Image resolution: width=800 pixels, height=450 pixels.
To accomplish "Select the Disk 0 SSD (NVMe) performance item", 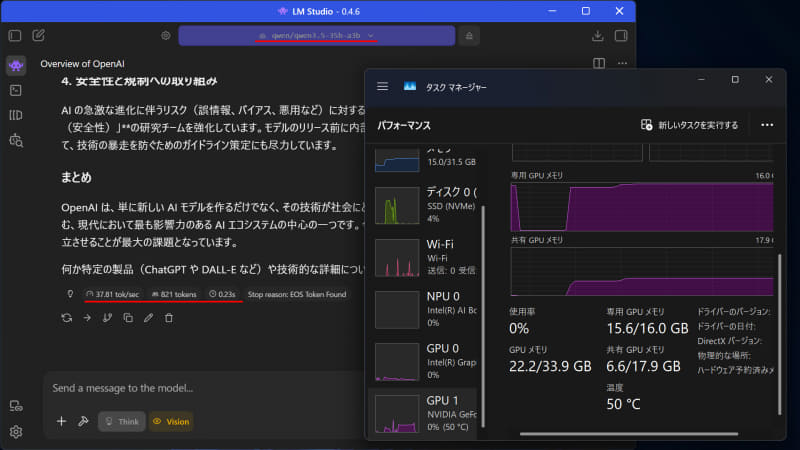I will point(425,205).
